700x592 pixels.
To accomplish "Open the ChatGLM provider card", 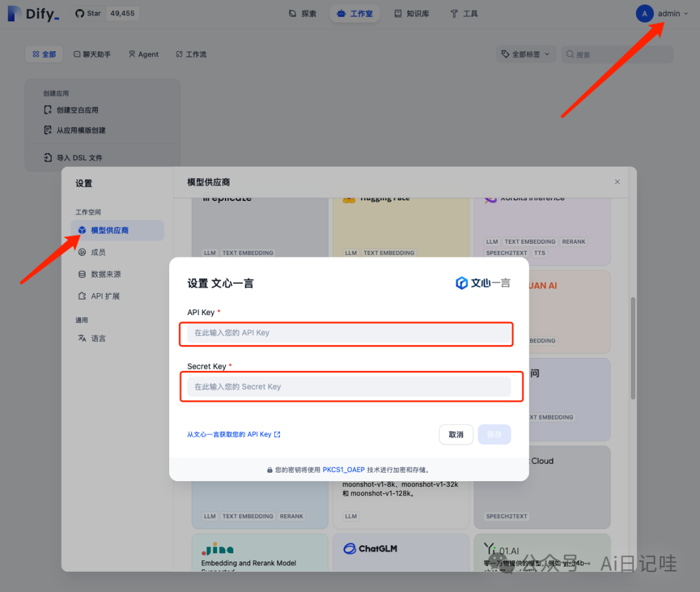I will tap(401, 552).
